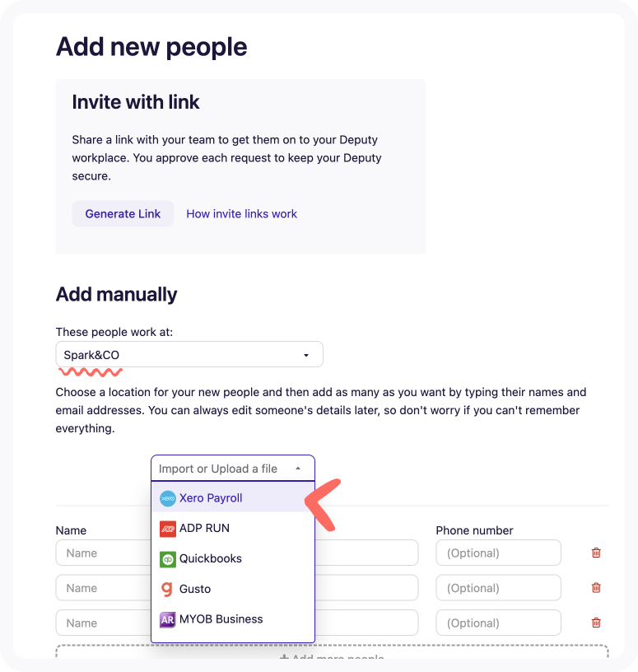
Task: Click the third row Phone number field
Action: pyautogui.click(x=498, y=623)
